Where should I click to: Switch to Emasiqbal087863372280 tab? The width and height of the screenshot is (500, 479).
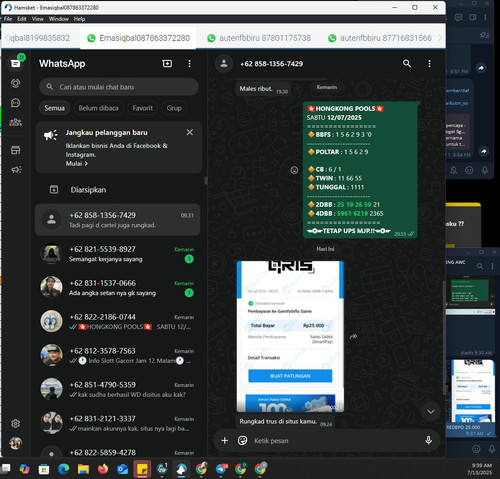[x=138, y=38]
